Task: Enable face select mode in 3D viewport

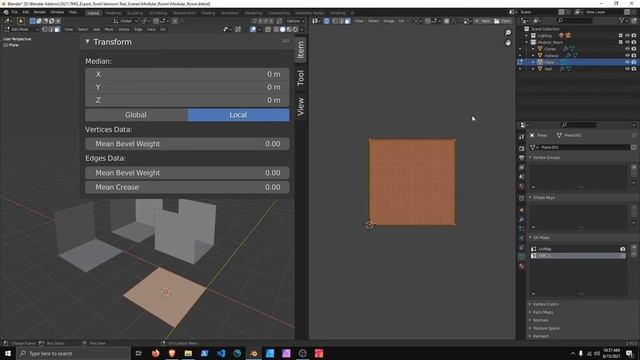Action: tap(57, 29)
